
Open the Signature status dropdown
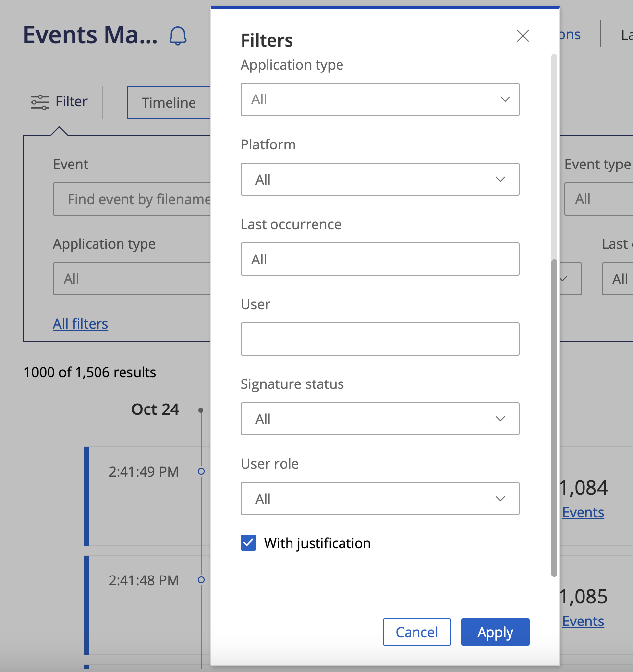click(x=380, y=419)
